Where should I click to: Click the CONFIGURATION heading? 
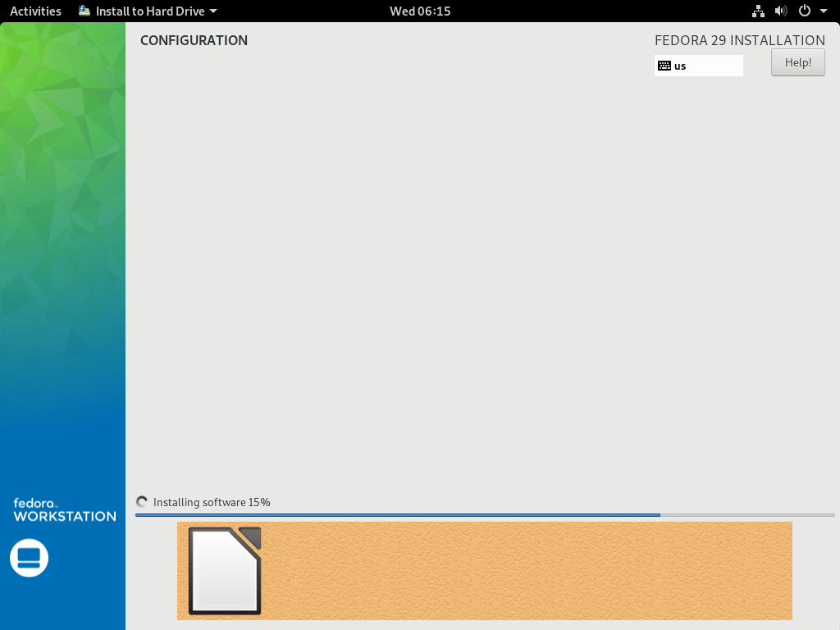point(194,41)
